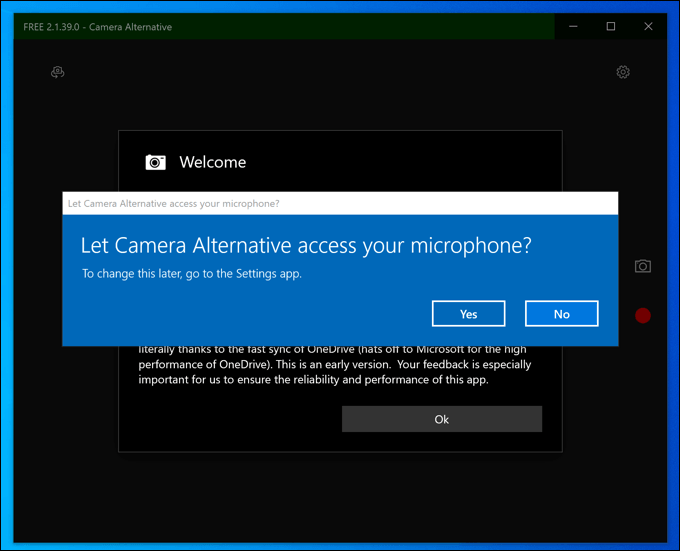Open the settings gear icon

[623, 72]
